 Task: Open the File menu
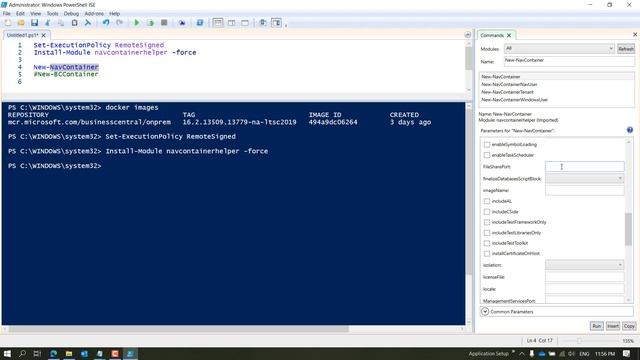(7, 13)
